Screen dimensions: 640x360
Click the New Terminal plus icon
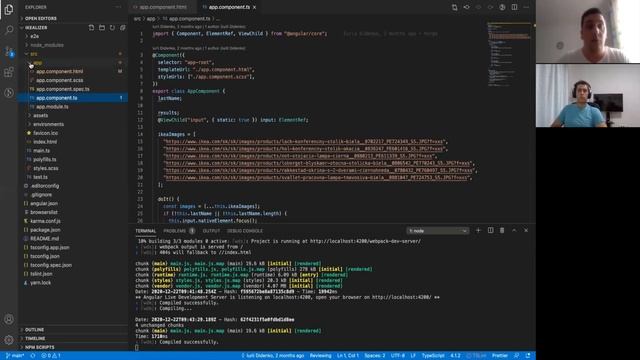click(x=478, y=231)
